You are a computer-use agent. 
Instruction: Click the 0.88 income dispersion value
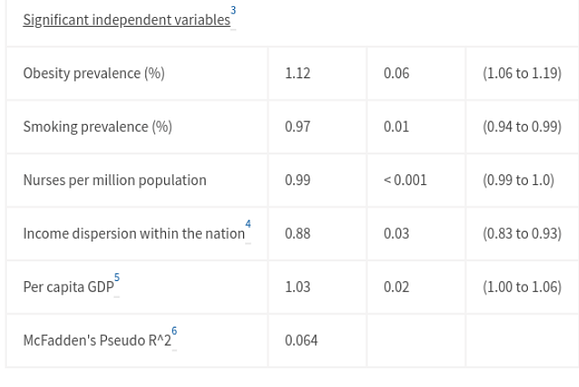[298, 234]
